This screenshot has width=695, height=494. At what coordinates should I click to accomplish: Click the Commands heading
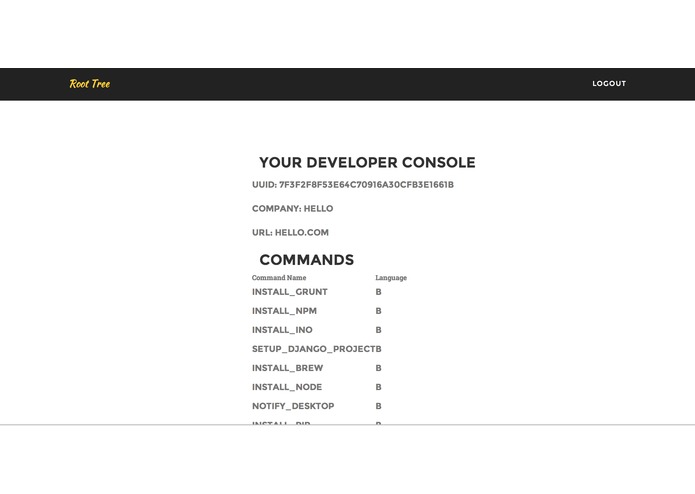coord(307,260)
